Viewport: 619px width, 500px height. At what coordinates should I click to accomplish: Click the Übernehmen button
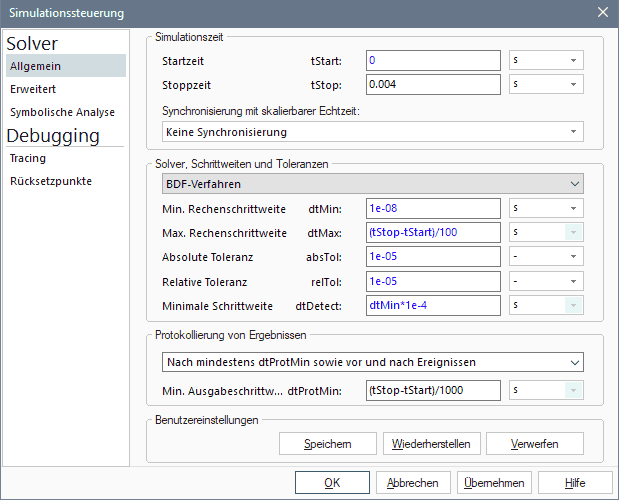pyautogui.click(x=494, y=482)
